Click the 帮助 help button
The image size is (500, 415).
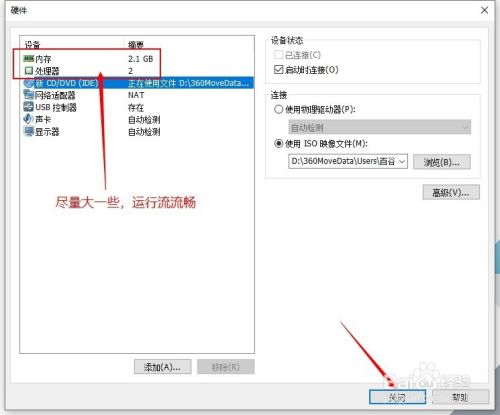pos(460,397)
